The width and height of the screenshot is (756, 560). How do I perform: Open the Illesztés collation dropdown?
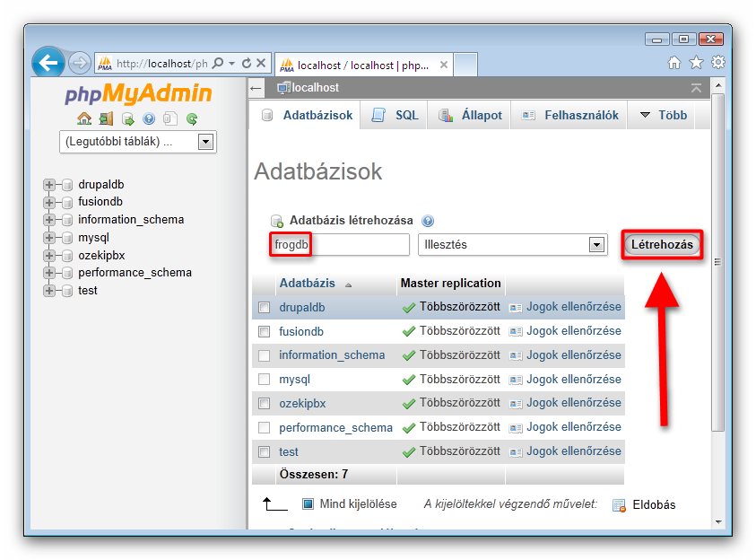pyautogui.click(x=596, y=245)
